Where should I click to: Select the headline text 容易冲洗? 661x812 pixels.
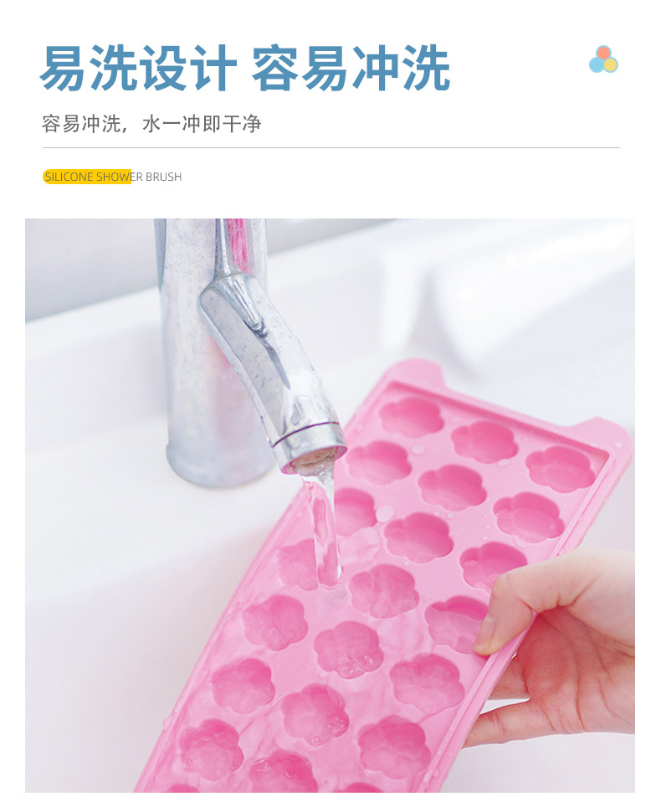[x=351, y=69]
